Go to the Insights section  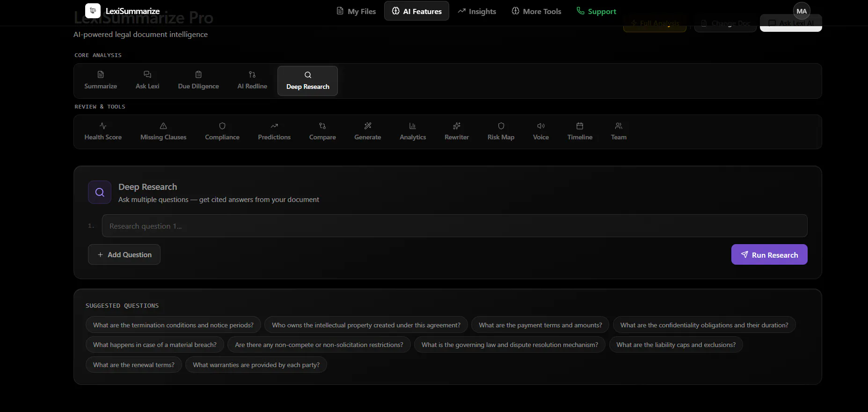pos(477,11)
